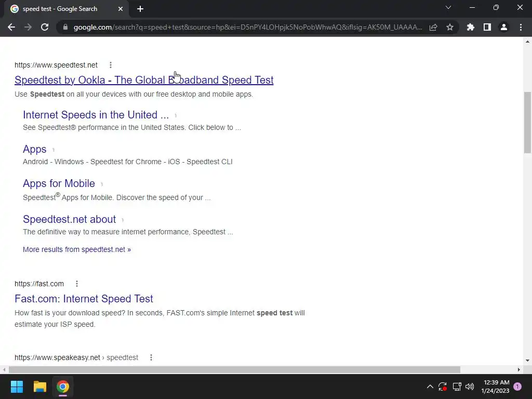Viewport: 532px width, 399px height.
Task: Open the Chrome extensions puzzle icon
Action: point(470,27)
